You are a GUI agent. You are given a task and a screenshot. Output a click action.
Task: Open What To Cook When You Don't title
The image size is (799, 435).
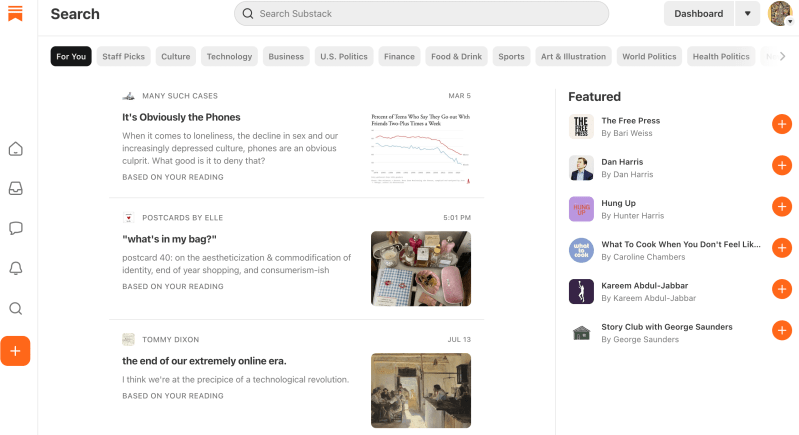click(x=681, y=244)
